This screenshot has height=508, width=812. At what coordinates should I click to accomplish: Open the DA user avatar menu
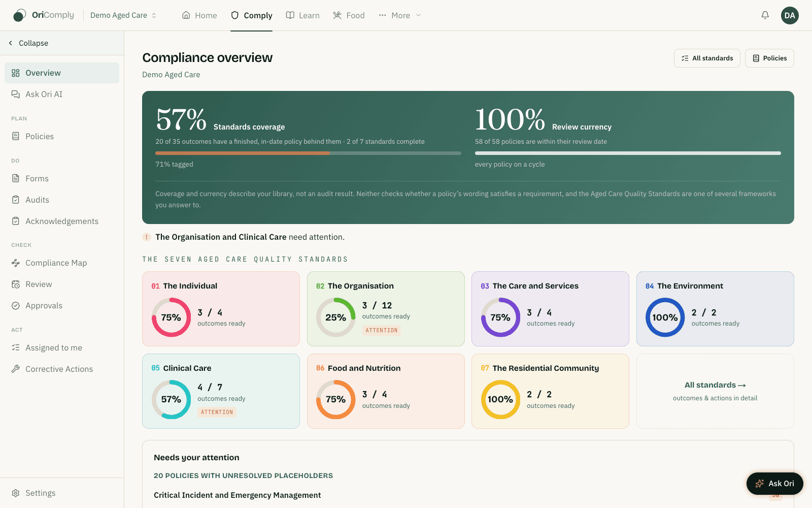click(790, 15)
